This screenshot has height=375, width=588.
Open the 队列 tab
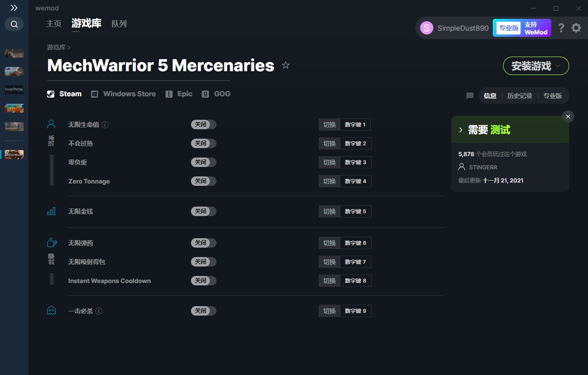119,24
